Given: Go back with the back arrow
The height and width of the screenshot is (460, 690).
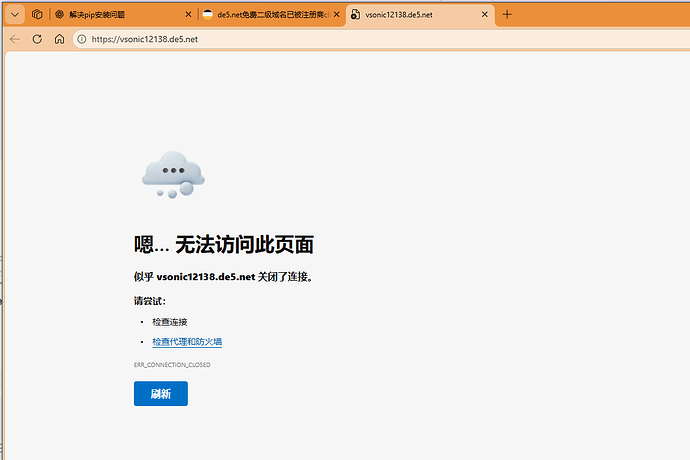Looking at the screenshot, I should click(15, 39).
